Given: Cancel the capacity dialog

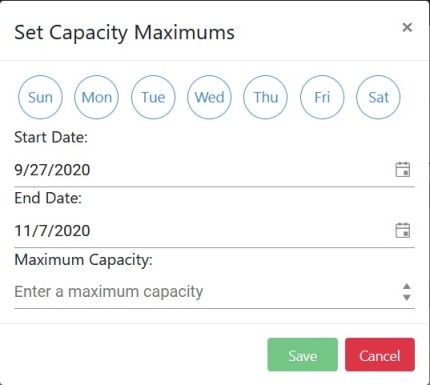Looking at the screenshot, I should click(x=380, y=355).
